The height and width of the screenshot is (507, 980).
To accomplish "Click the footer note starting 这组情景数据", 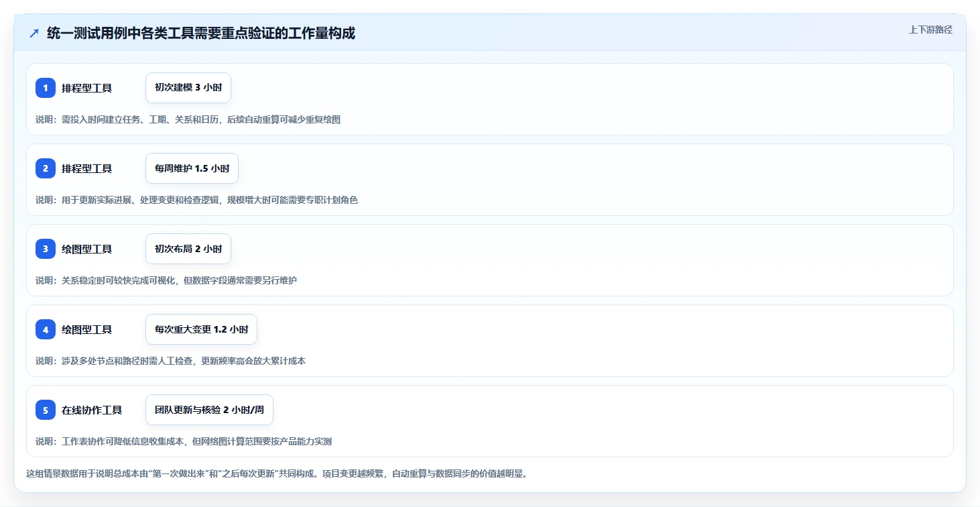I will click(277, 473).
